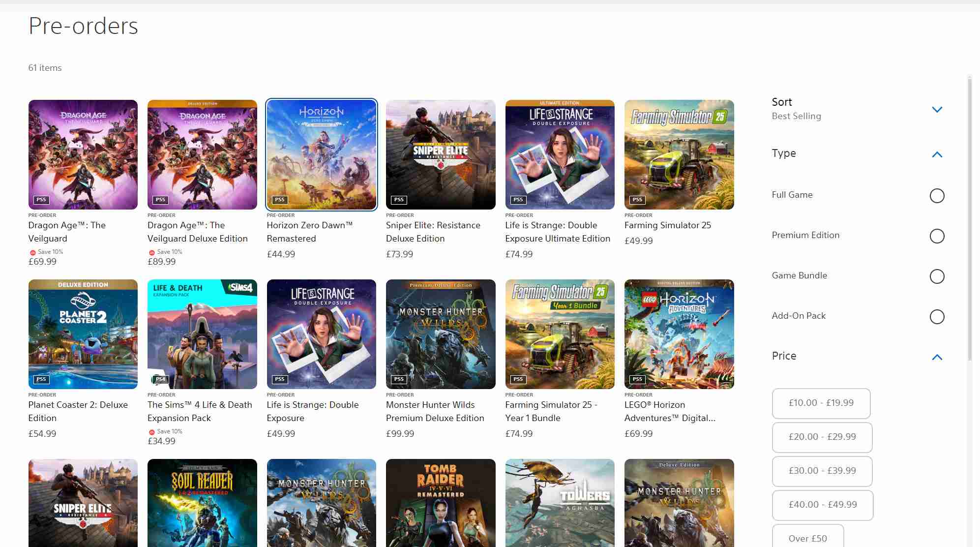Select The Sims 4 Life & Death cover
The height and width of the screenshot is (547, 980).
click(x=202, y=334)
